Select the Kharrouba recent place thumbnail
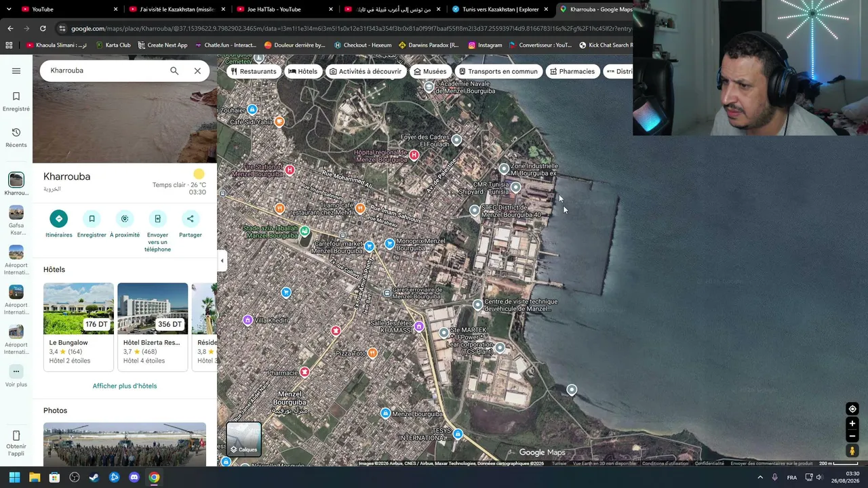Viewport: 868px width, 488px height. [16, 180]
